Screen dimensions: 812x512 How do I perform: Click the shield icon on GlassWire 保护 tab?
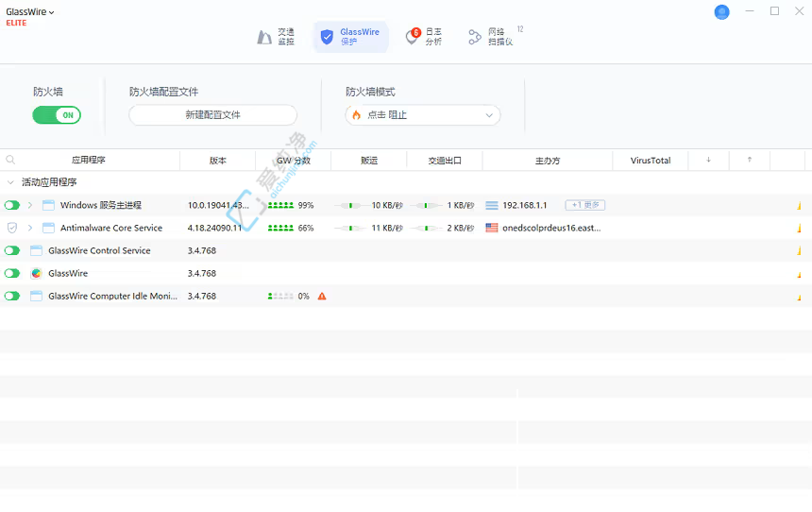[327, 37]
